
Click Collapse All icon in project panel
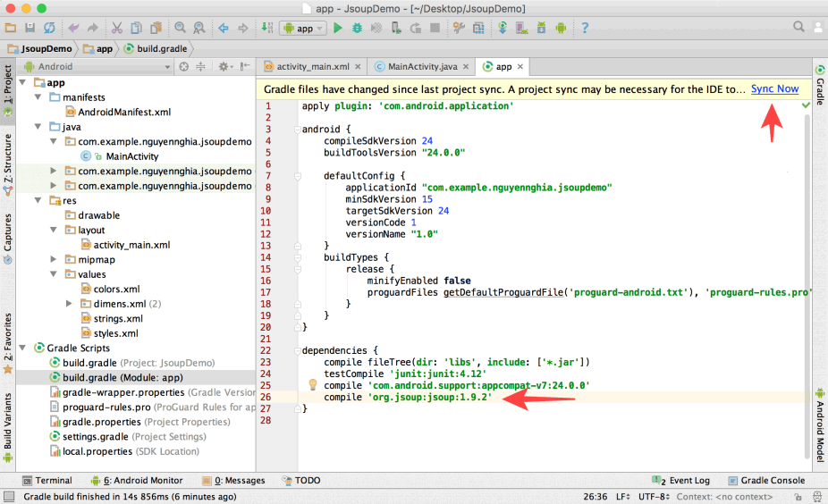pos(200,66)
